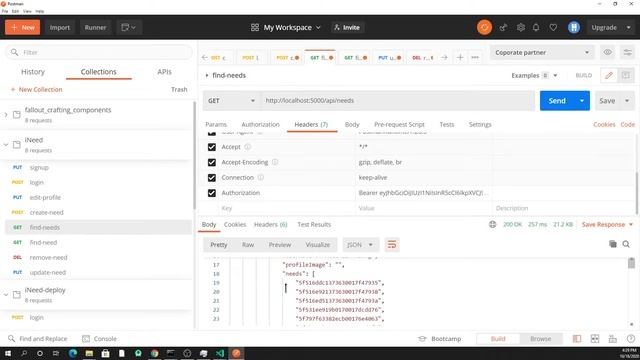This screenshot has width=640, height=360.
Task: Uncheck the Accept header checkbox
Action: [211, 147]
